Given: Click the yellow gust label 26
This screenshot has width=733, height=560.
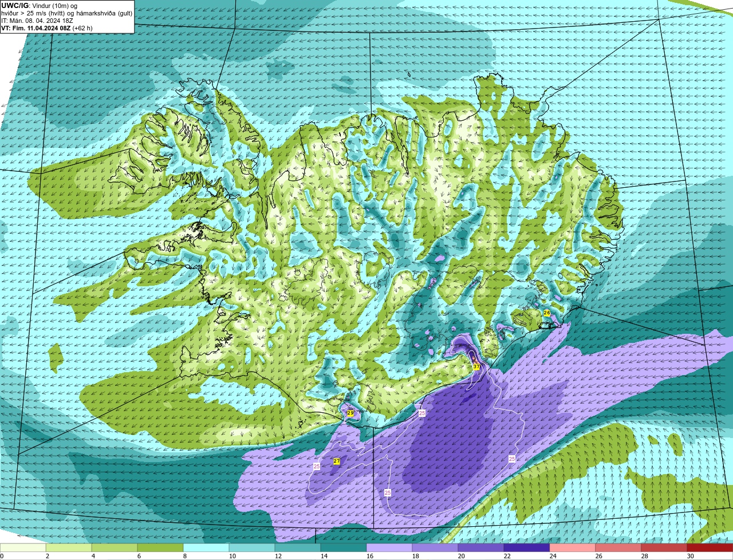Looking at the screenshot, I should [x=547, y=313].
